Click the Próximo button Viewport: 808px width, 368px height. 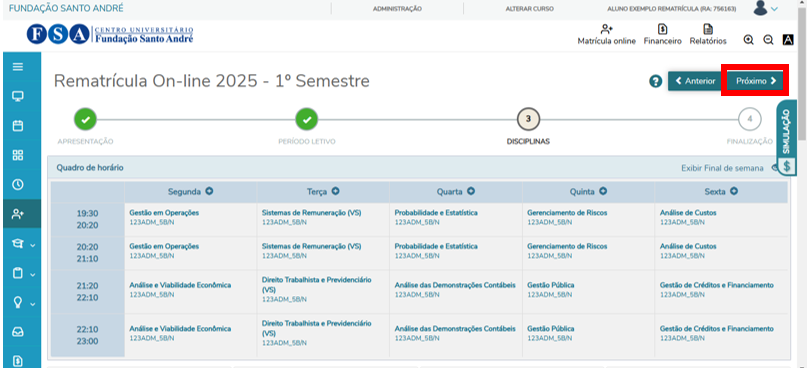pos(755,81)
